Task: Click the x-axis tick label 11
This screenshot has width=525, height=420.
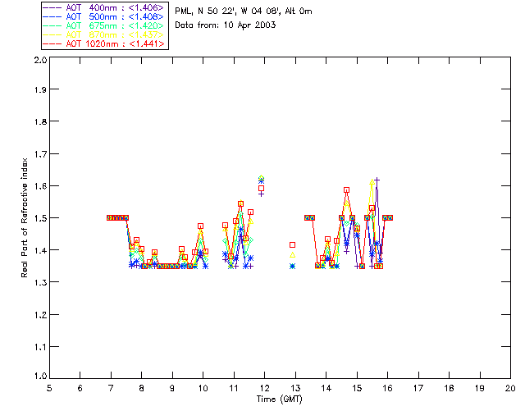Action: pyautogui.click(x=234, y=388)
